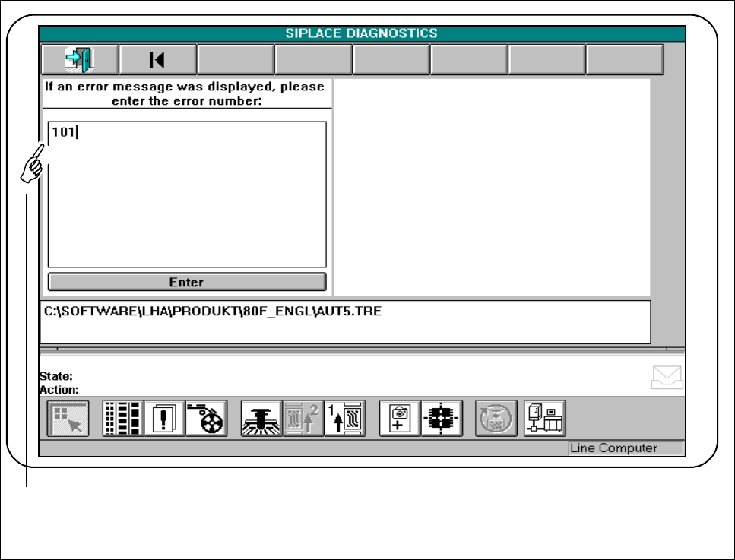Open the component tape reel icon

206,419
